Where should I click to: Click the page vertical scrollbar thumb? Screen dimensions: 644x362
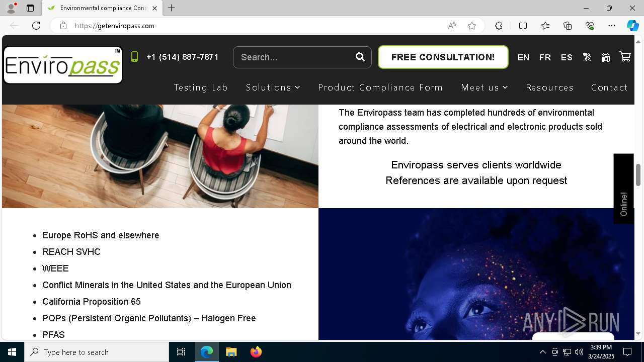638,174
